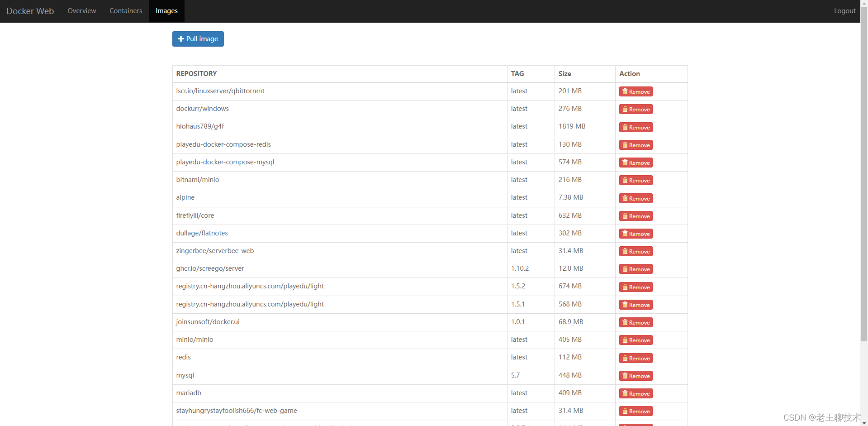
Task: Remove the fireflyiii/core image
Action: (636, 215)
